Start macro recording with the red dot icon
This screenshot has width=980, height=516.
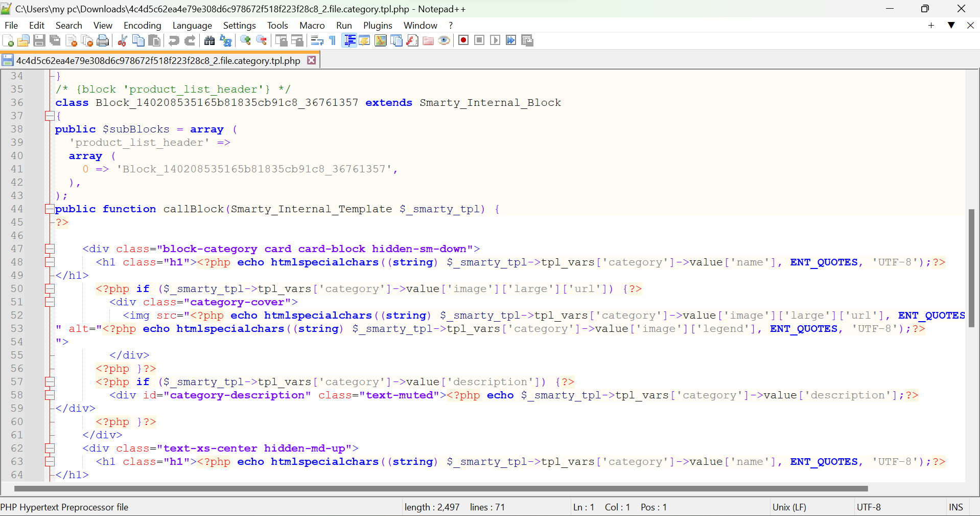[463, 41]
